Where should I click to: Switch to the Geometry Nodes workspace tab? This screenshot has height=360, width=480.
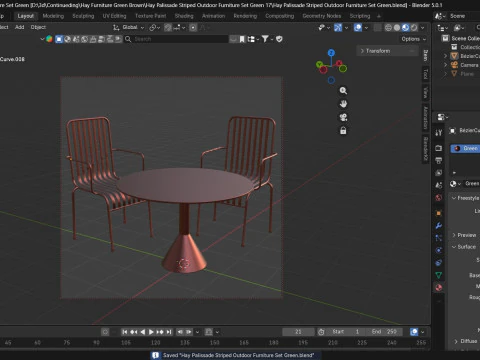click(x=322, y=16)
